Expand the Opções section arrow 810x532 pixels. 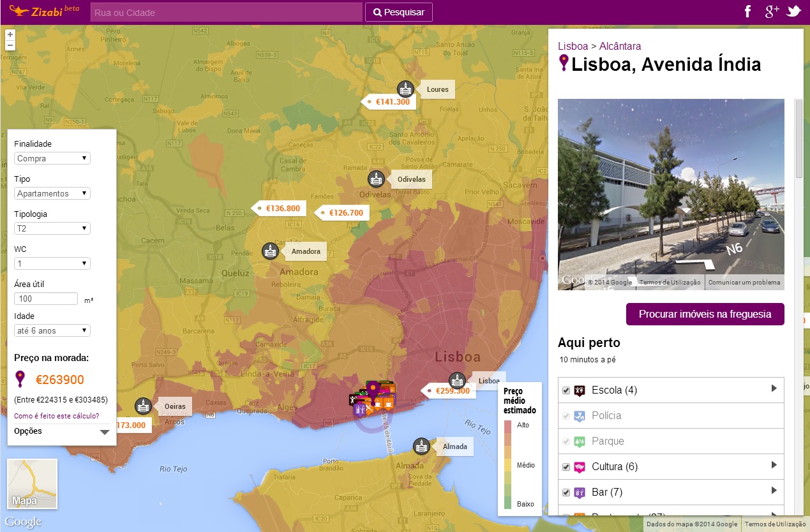point(105,432)
